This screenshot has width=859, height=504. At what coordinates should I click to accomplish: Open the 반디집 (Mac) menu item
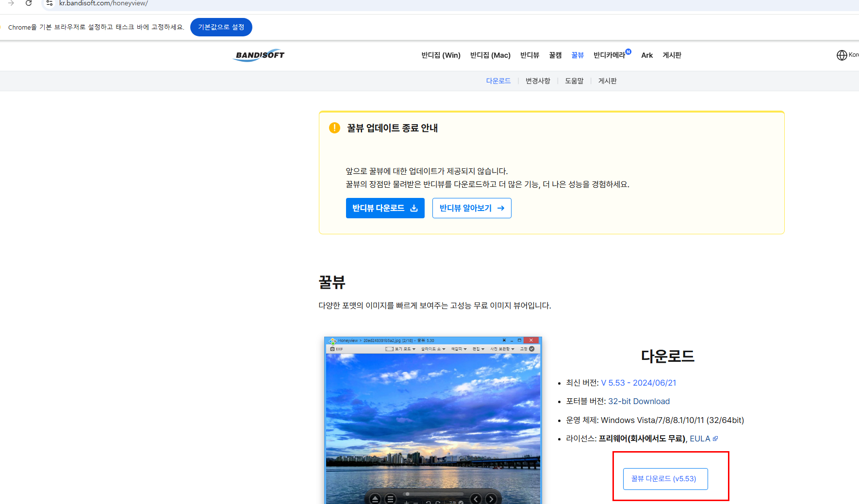pos(490,55)
